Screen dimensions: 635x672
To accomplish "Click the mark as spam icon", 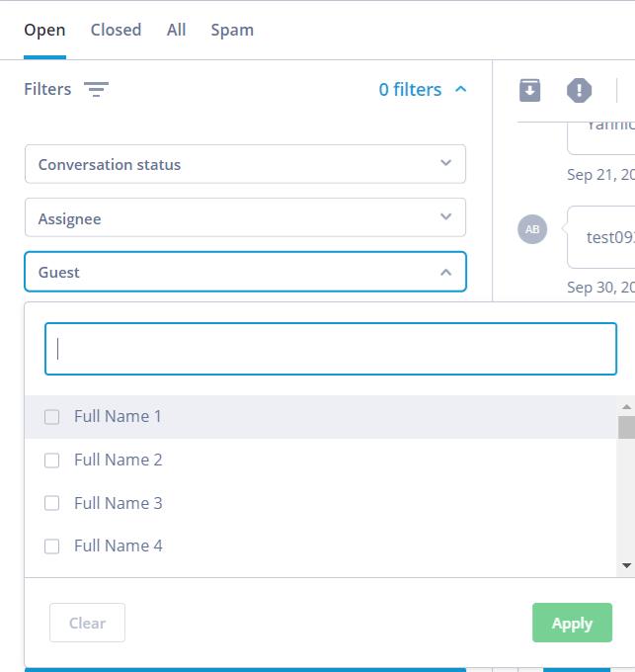I will click(x=579, y=90).
